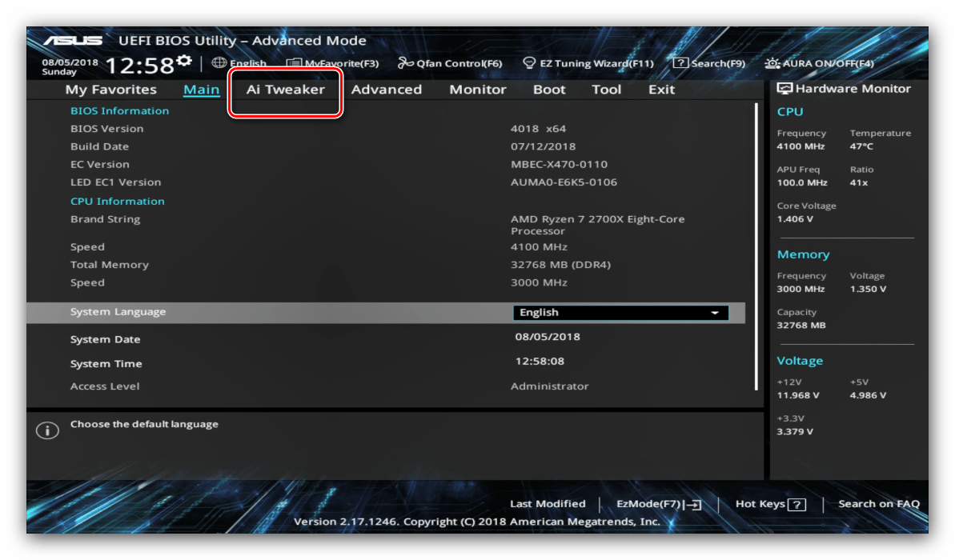Open Qfan Control fan settings
Screen dimensions: 955x560
(x=450, y=64)
